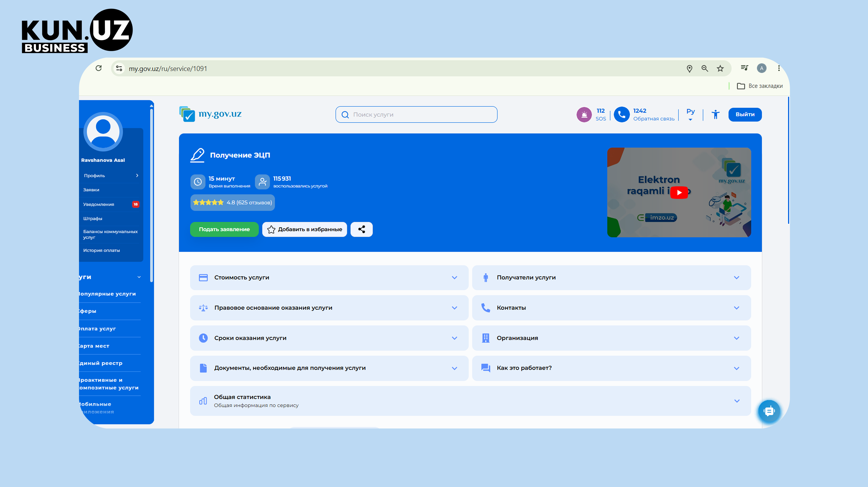The width and height of the screenshot is (868, 487).
Task: Open accessibility options person icon
Action: tap(715, 114)
